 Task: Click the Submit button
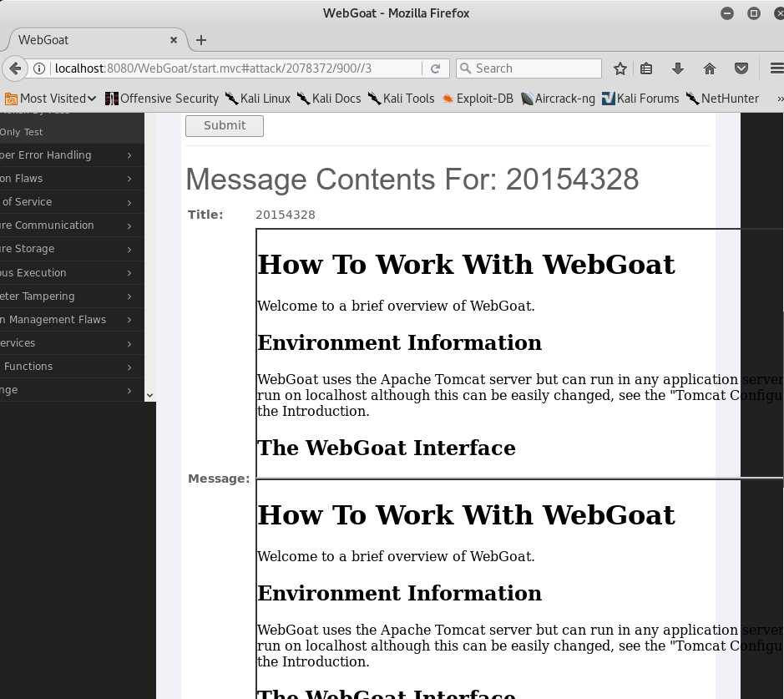coord(225,125)
